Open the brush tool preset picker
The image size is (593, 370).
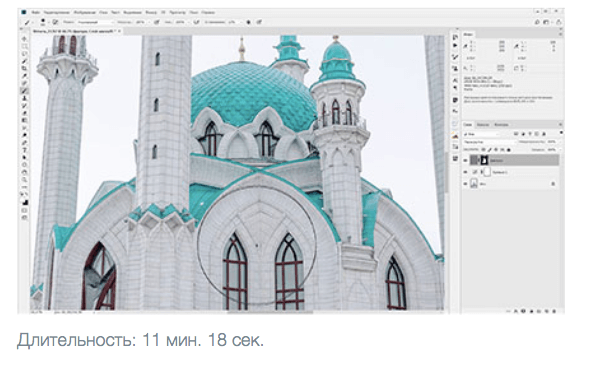(x=28, y=22)
